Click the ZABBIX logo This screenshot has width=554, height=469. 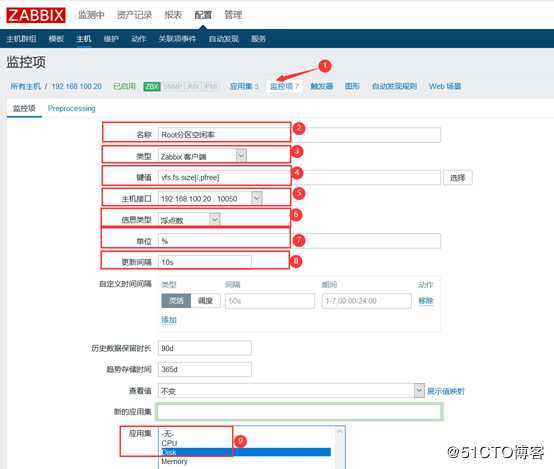(x=36, y=15)
